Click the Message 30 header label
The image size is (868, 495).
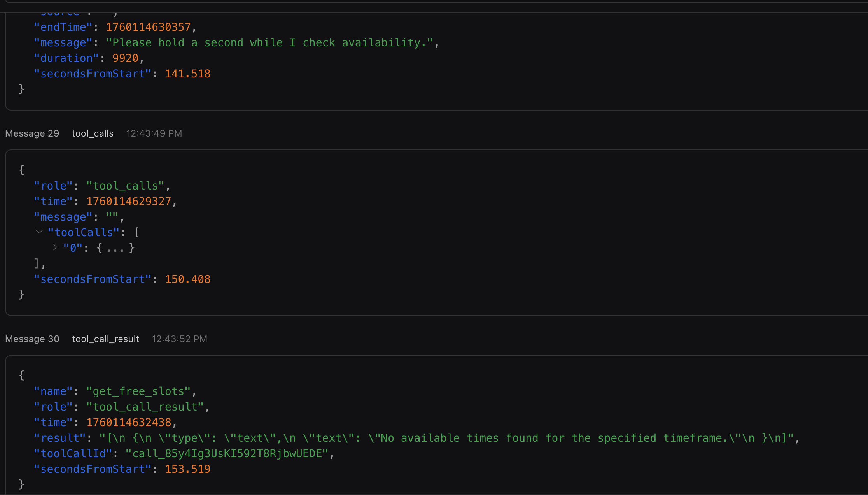(32, 339)
